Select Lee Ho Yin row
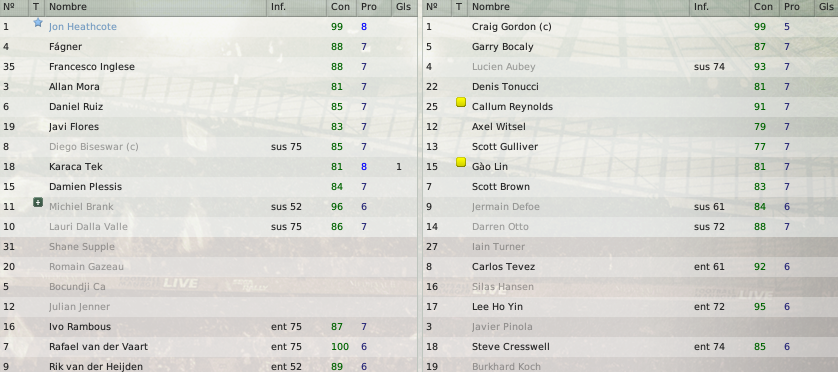The width and height of the screenshot is (838, 372). click(x=631, y=307)
